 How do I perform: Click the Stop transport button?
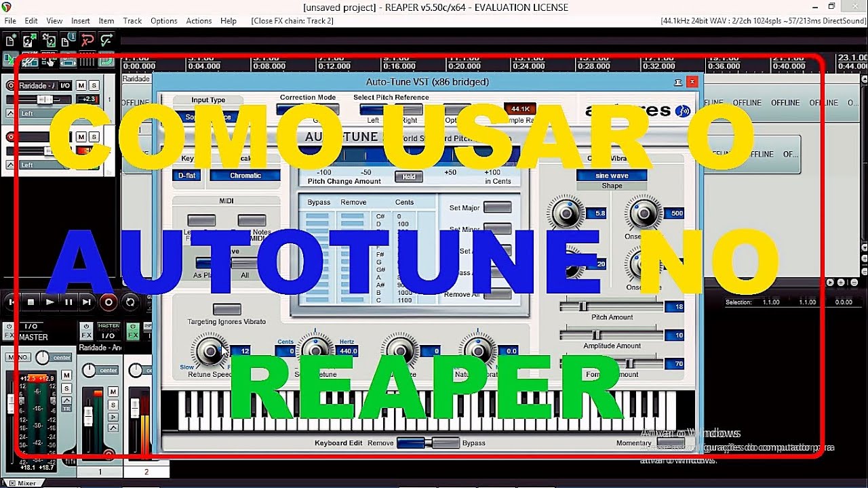tap(31, 302)
